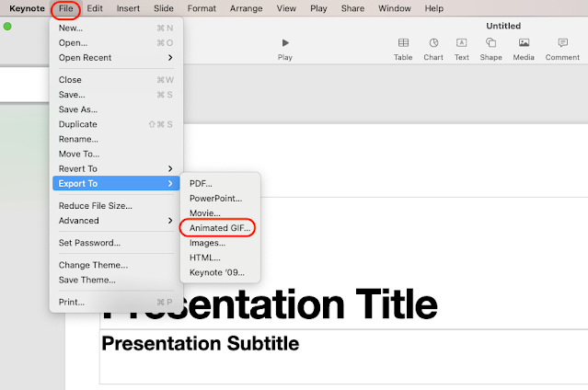Export to Keynote '09... option
The image size is (588, 390).
click(220, 272)
